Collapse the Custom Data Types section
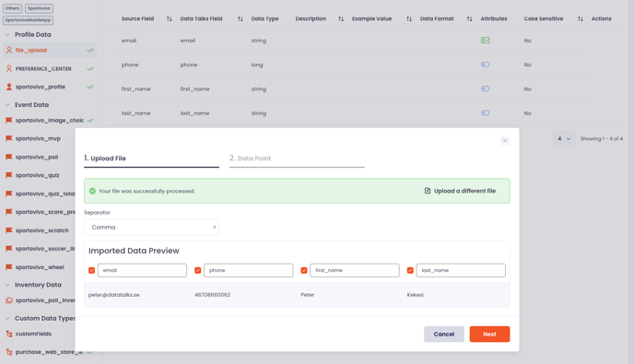 (7, 318)
